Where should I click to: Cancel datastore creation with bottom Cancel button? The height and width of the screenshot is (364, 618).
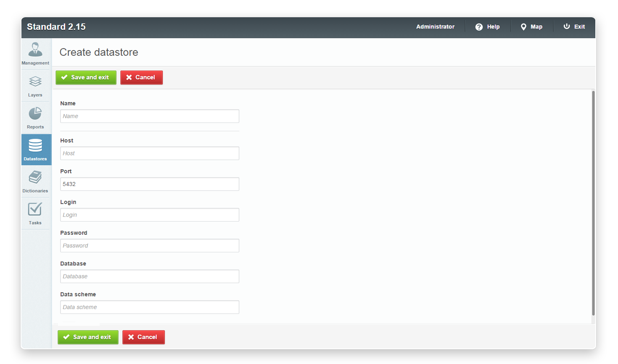(x=143, y=337)
